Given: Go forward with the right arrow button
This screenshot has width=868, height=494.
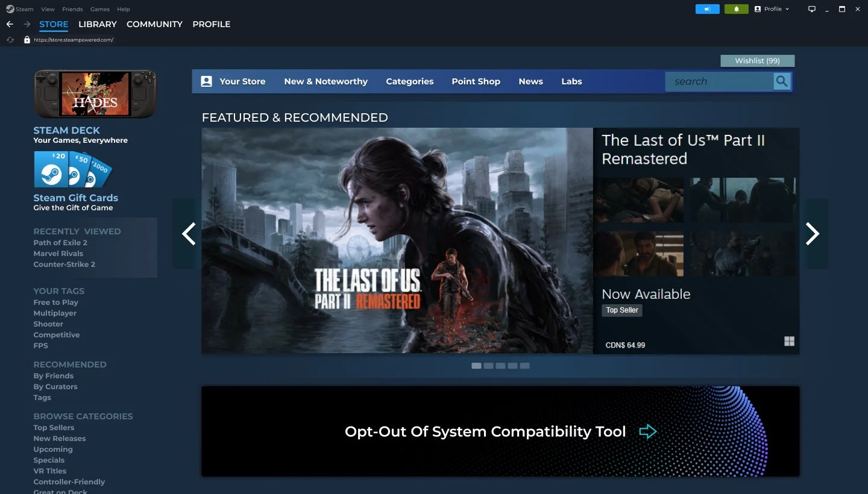Looking at the screenshot, I should 27,24.
